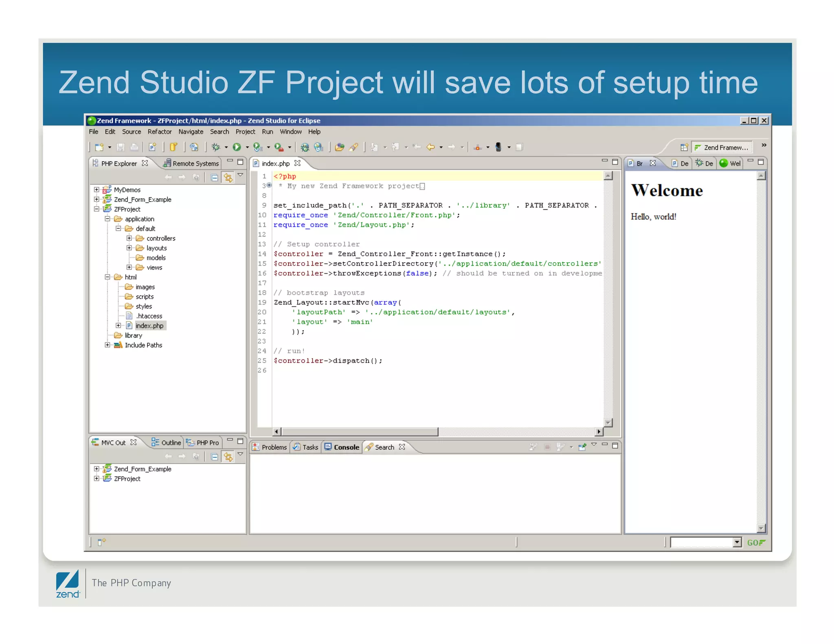Expand Zend_Form_Example in PHP Explorer
Image resolution: width=834 pixels, height=644 pixels.
97,199
